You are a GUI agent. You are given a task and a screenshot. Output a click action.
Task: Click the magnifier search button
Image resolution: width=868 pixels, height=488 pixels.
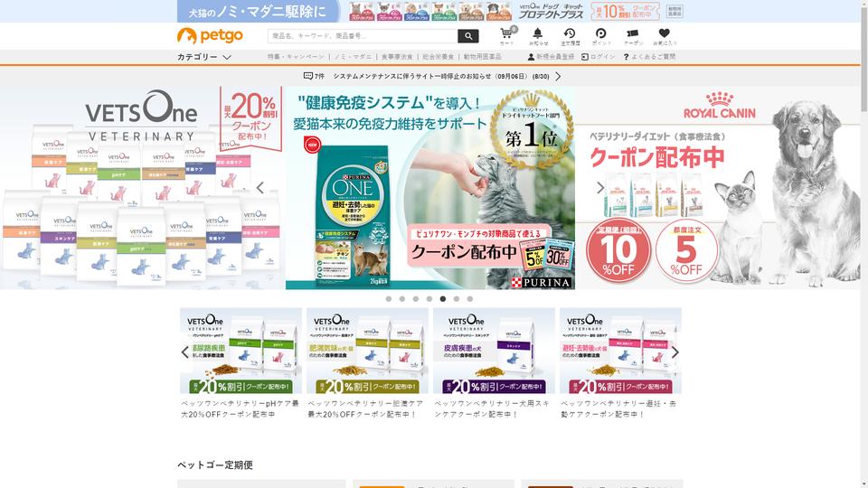(467, 36)
